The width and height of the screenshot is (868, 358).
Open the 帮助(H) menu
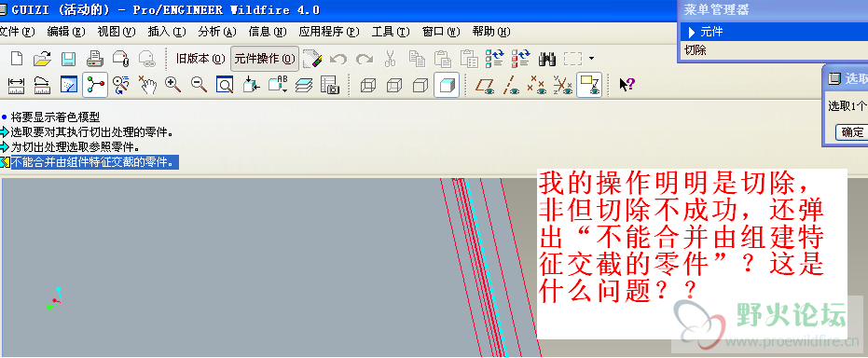point(491,32)
